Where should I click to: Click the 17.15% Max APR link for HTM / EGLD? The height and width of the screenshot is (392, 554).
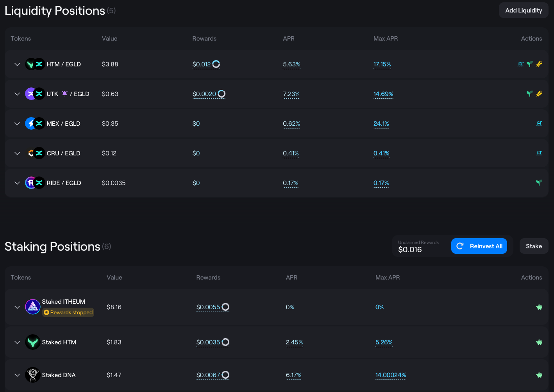(x=382, y=64)
